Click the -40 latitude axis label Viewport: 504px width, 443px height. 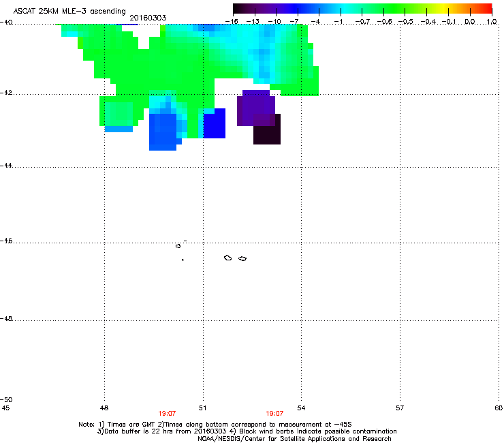click(6, 22)
